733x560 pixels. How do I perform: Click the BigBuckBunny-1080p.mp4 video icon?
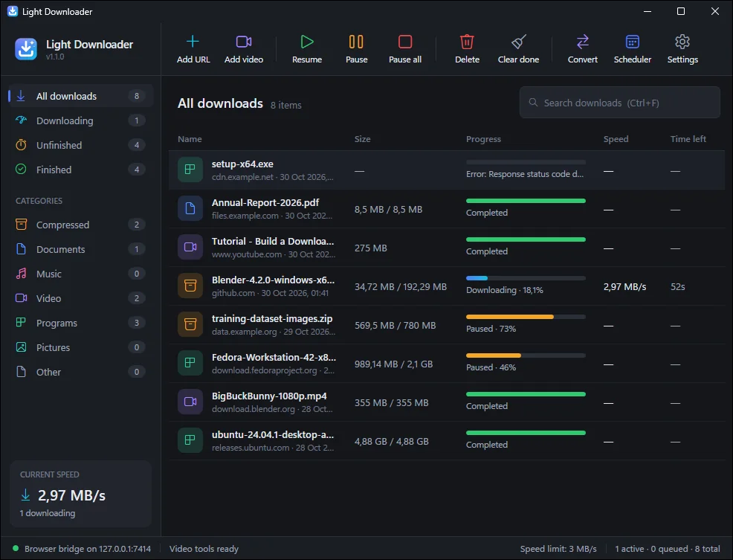tap(190, 402)
